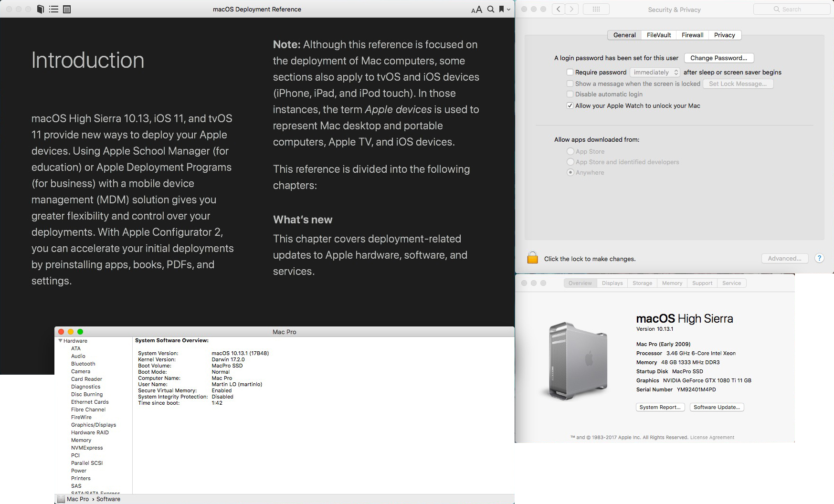Select Disc Burning in the sidebar
This screenshot has height=504, width=834.
tap(87, 394)
